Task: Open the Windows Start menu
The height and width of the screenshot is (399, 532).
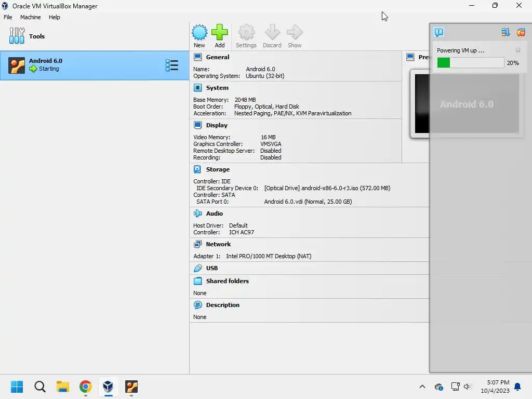Action: pyautogui.click(x=17, y=387)
